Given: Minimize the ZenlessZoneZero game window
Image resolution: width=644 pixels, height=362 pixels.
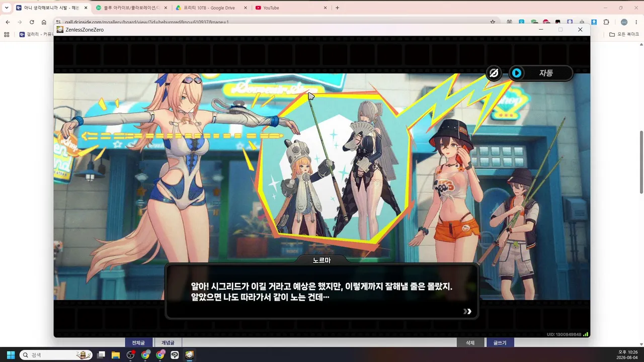Looking at the screenshot, I should (541, 30).
